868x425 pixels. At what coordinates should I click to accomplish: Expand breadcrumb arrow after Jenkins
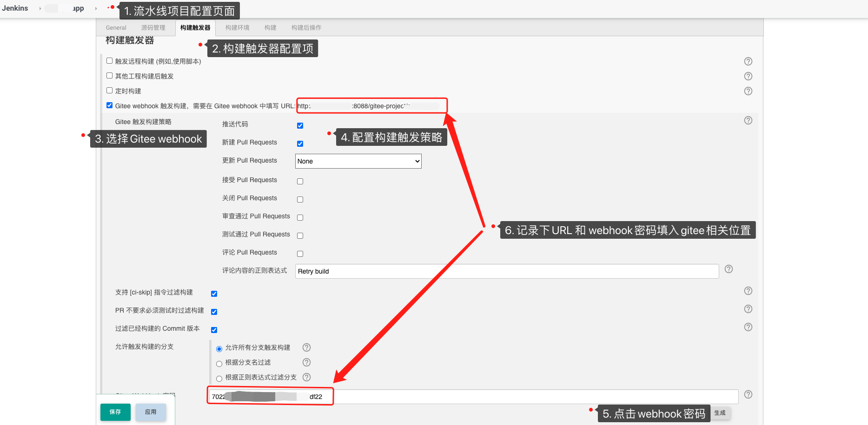point(40,8)
